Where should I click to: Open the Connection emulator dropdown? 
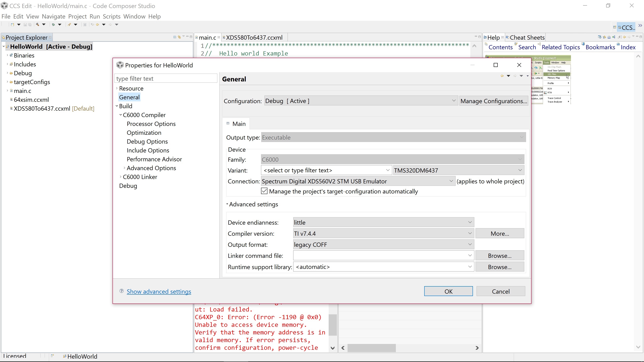(358, 181)
